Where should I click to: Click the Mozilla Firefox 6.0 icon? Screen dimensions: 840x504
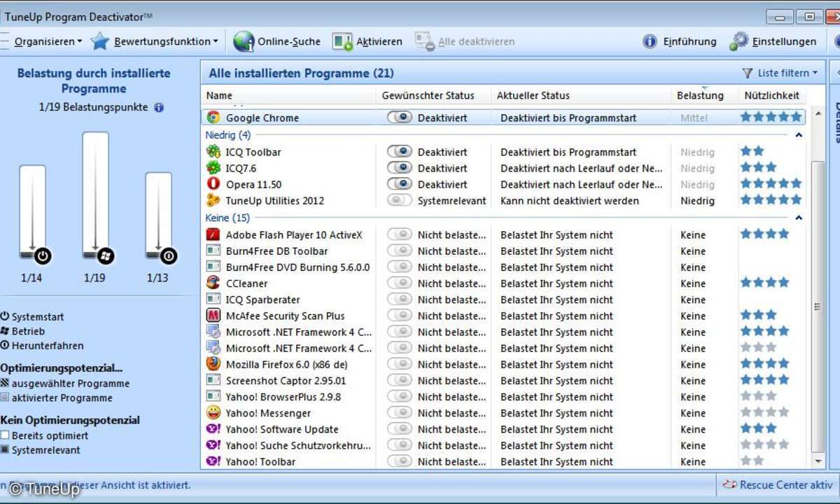point(213,364)
